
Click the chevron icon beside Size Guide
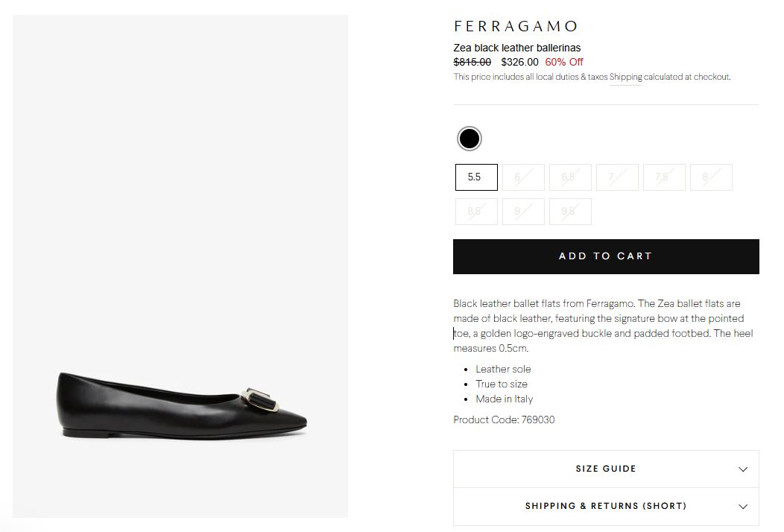(x=742, y=469)
